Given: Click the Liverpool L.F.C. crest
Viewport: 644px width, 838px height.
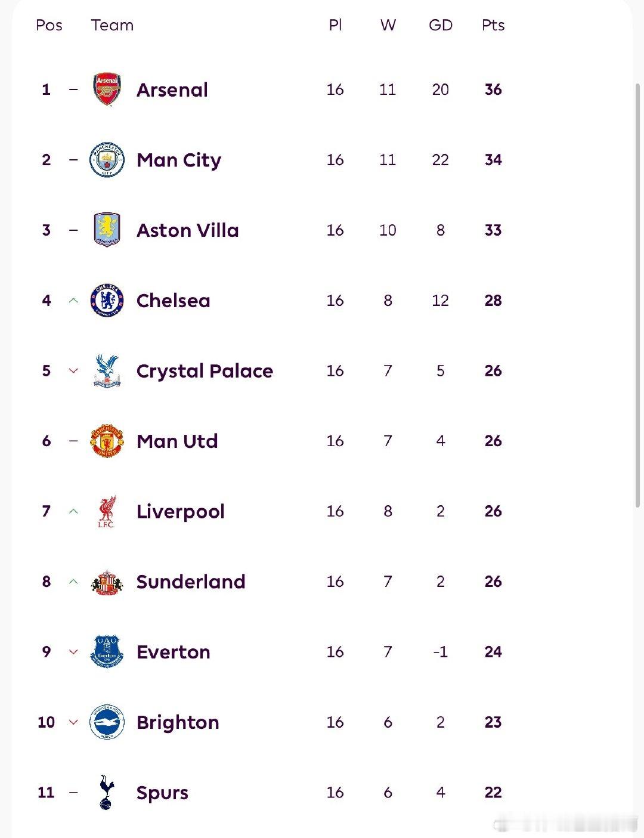Looking at the screenshot, I should tap(107, 512).
